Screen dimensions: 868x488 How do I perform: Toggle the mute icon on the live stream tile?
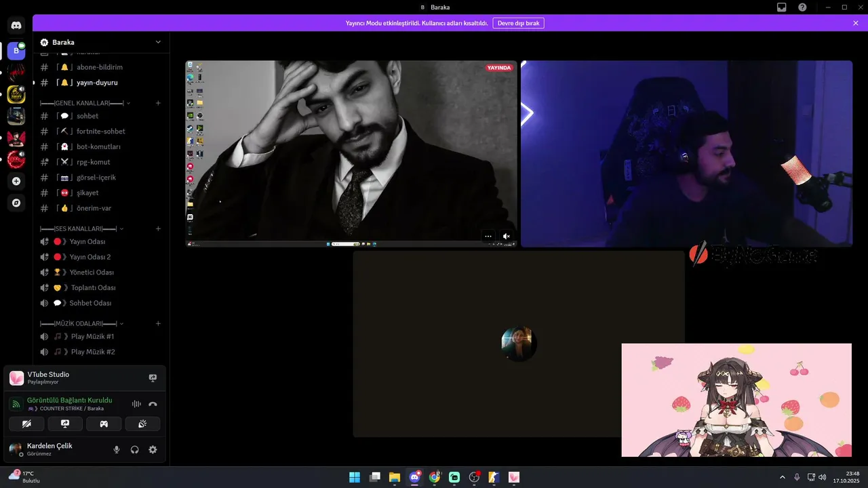click(506, 237)
